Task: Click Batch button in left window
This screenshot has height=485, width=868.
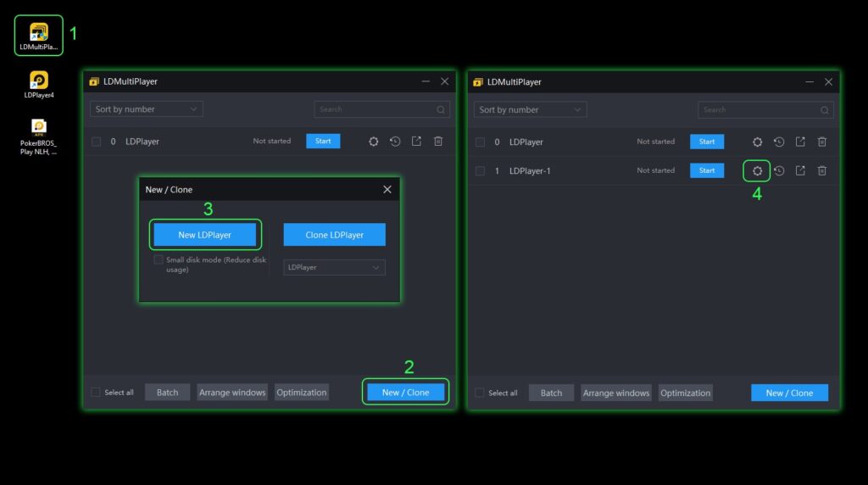Action: (167, 392)
